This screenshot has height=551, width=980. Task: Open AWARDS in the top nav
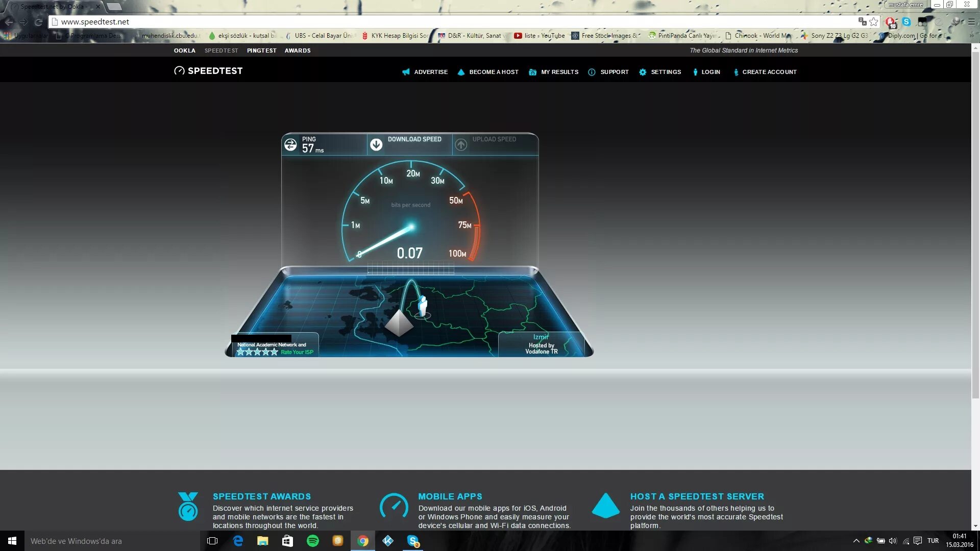tap(298, 51)
